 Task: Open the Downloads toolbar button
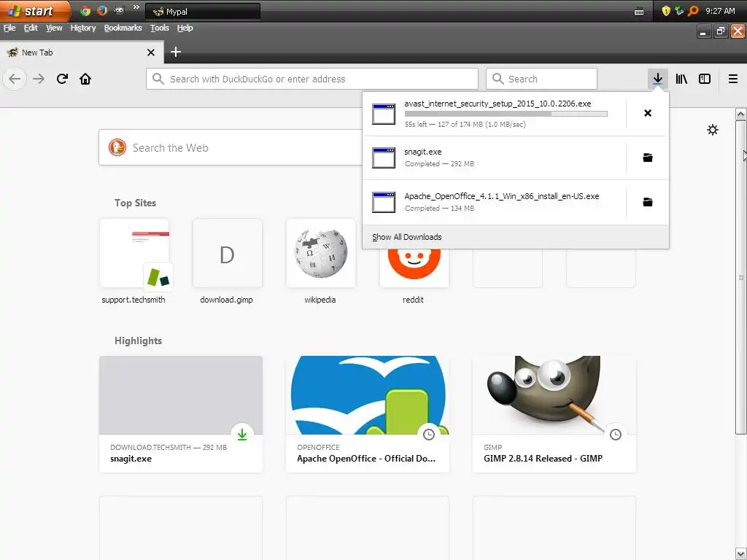click(x=657, y=79)
